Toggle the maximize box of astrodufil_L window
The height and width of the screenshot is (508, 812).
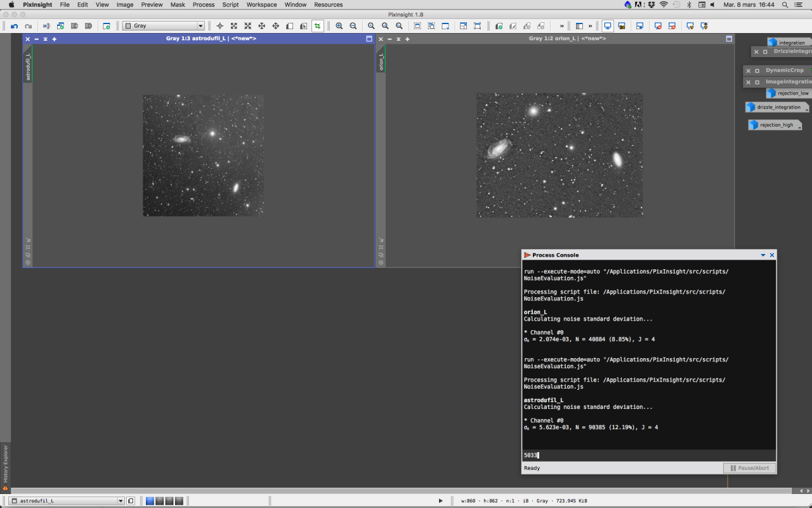(369, 39)
